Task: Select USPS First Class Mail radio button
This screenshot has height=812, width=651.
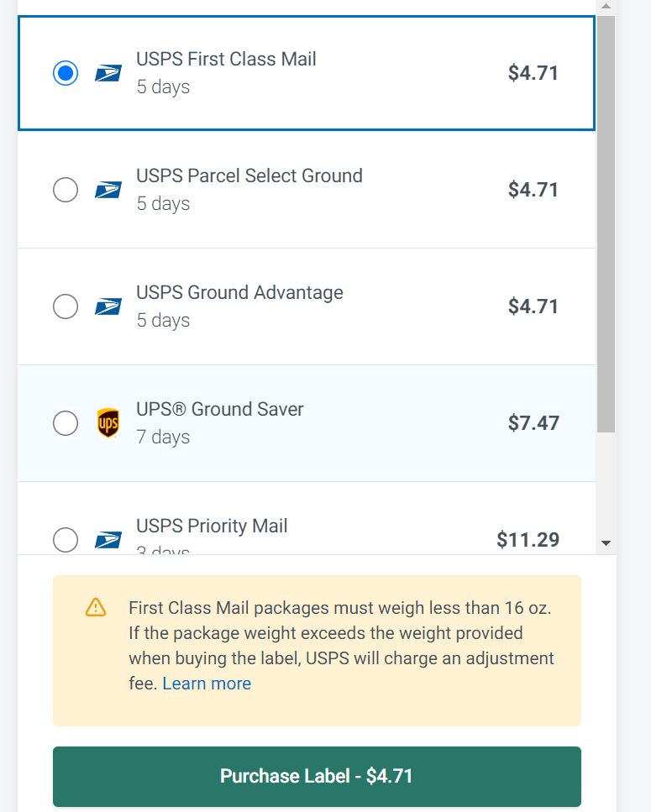Action: click(x=66, y=73)
